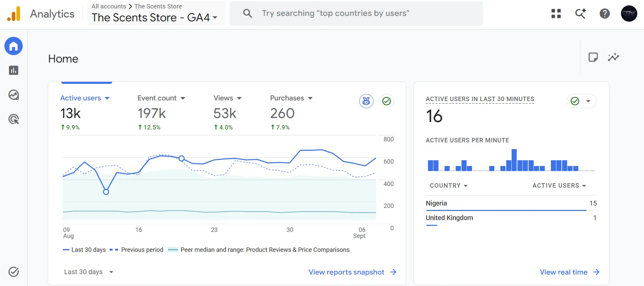Viewport: 644px width, 286px height.
Task: Open the ACTIVE USERS column dropdown
Action: pos(559,186)
